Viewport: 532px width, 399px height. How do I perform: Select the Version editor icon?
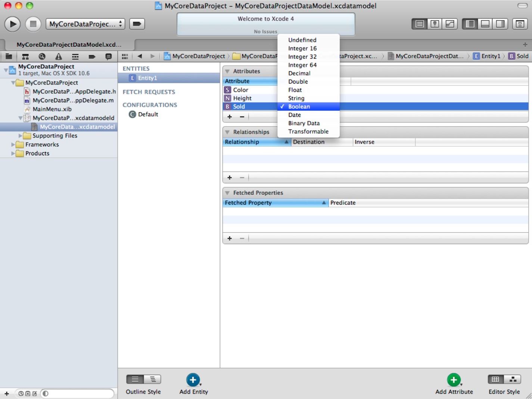coord(450,24)
